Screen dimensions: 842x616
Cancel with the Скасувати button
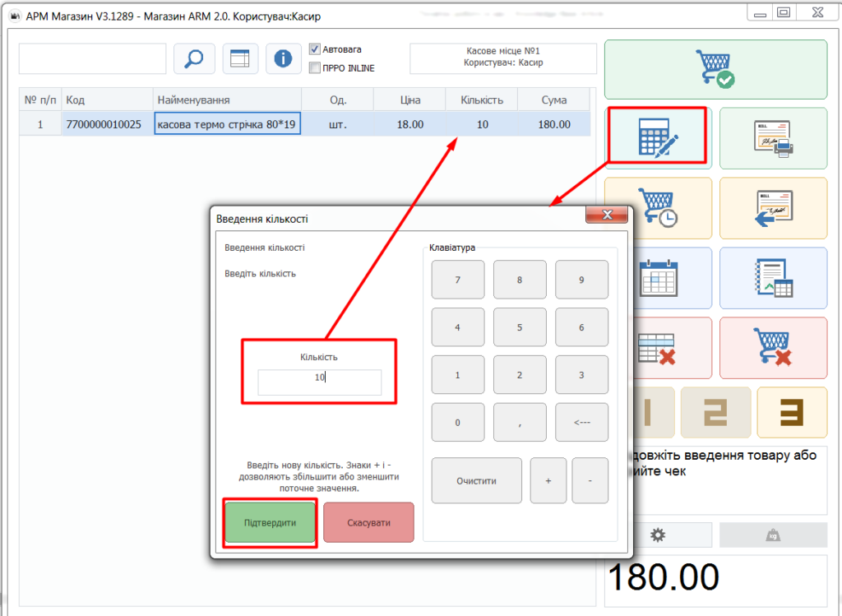[x=368, y=522]
